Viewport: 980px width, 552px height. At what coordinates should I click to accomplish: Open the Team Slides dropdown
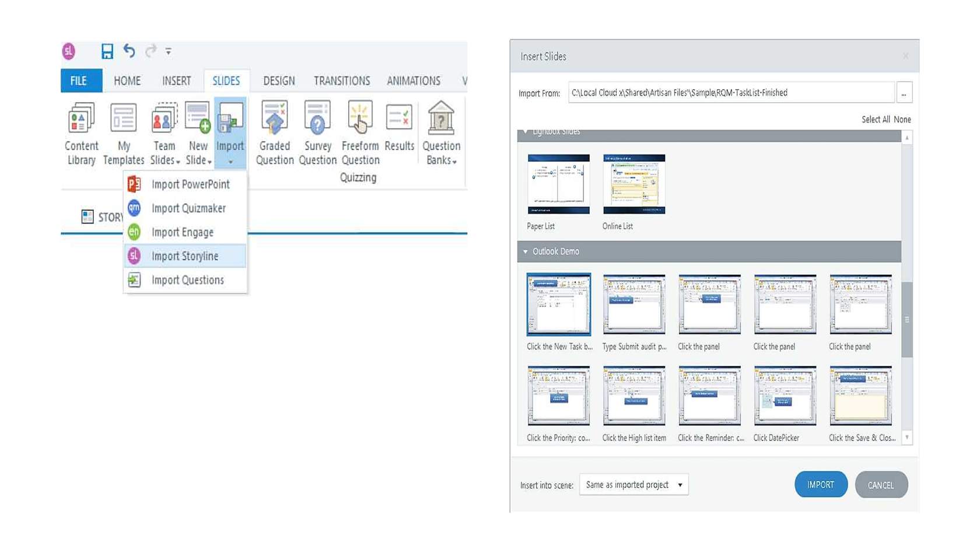pos(164,133)
